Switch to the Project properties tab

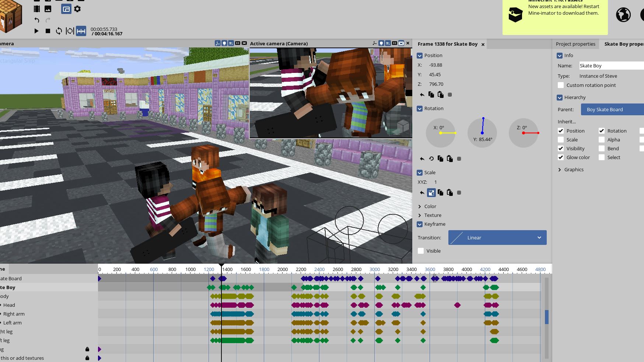click(x=575, y=44)
